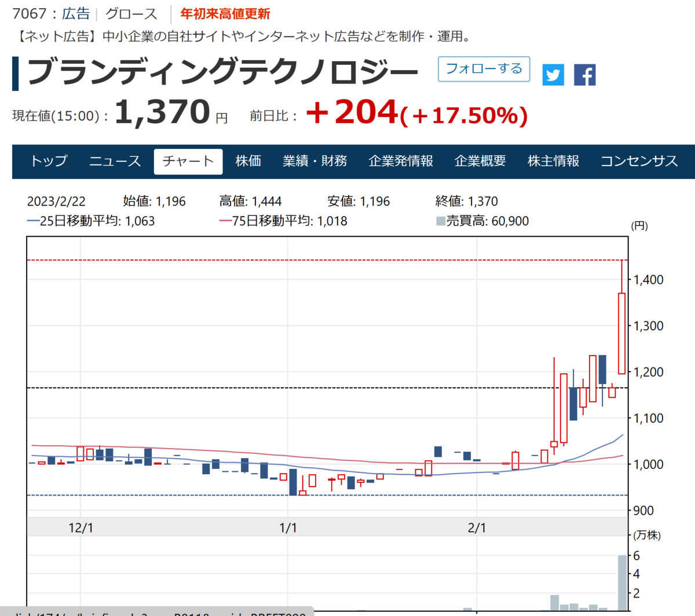
Task: Click the 売買高 legend swatch entry
Action: 482,221
